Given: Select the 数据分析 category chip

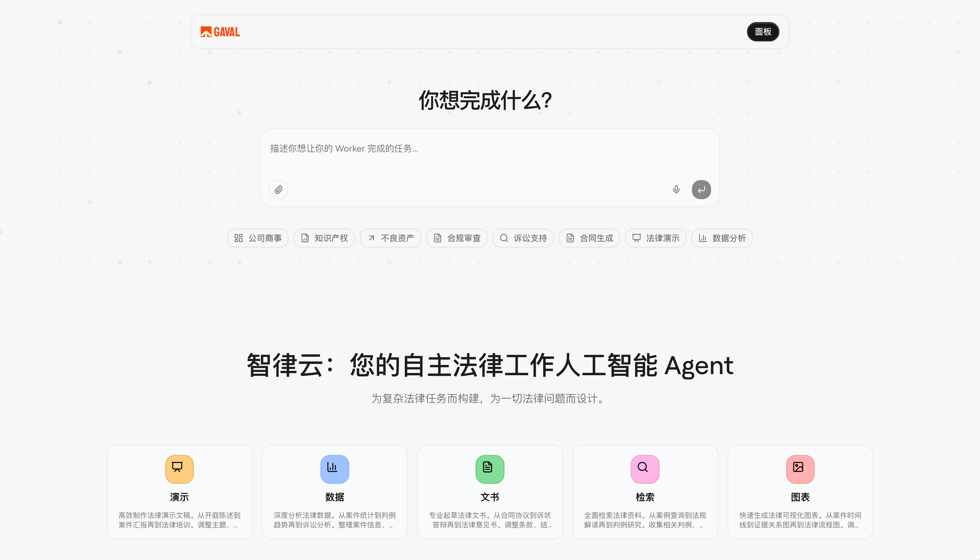Looking at the screenshot, I should click(x=721, y=238).
